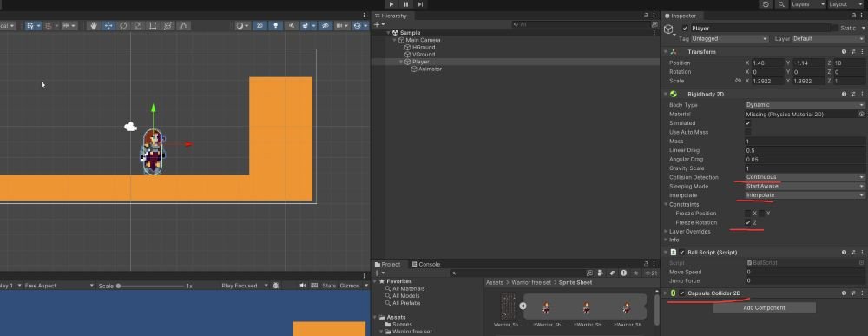Click the Add Component button
Screen dimensions: 868x336
click(764, 307)
